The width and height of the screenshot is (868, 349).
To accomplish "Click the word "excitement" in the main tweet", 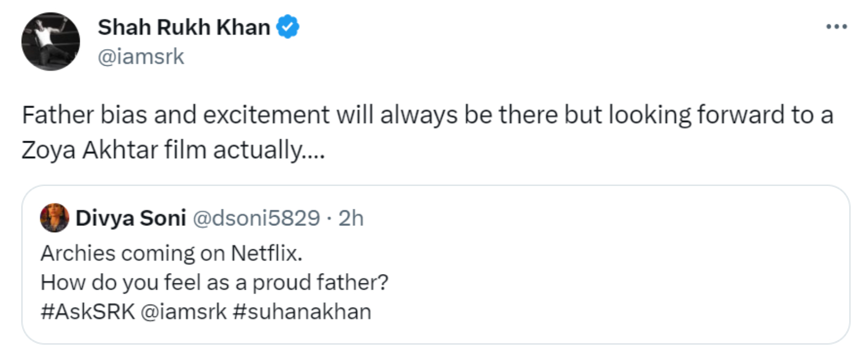I will (266, 115).
